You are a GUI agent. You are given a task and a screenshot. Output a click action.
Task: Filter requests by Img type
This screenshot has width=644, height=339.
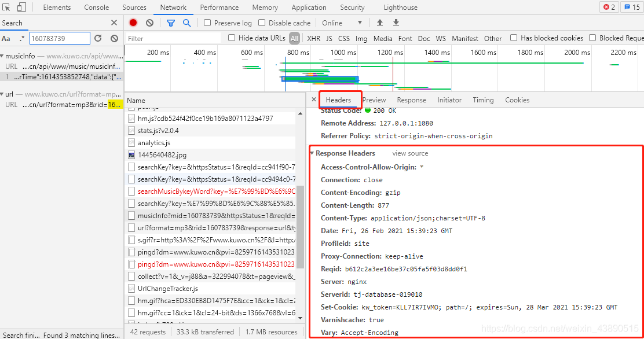(x=361, y=38)
